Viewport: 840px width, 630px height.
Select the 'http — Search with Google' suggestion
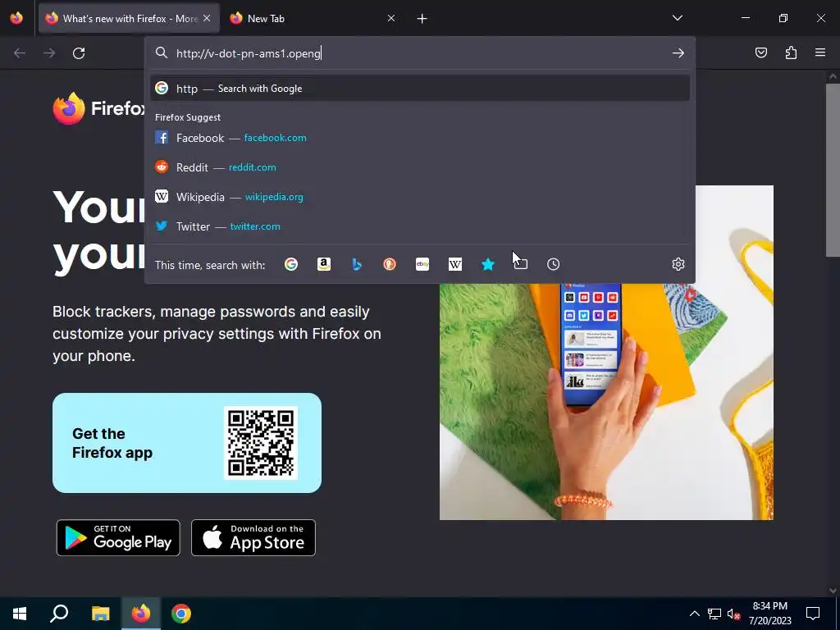(x=420, y=89)
